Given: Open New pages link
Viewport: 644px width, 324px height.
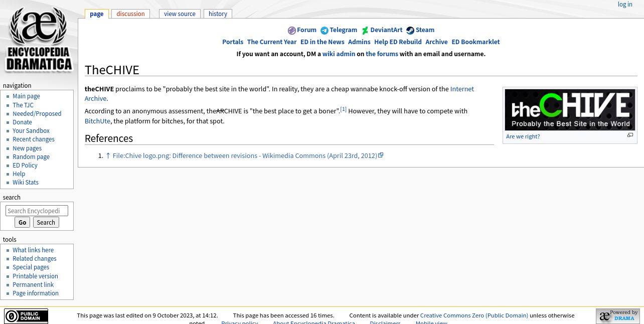Looking at the screenshot, I should point(27,148).
